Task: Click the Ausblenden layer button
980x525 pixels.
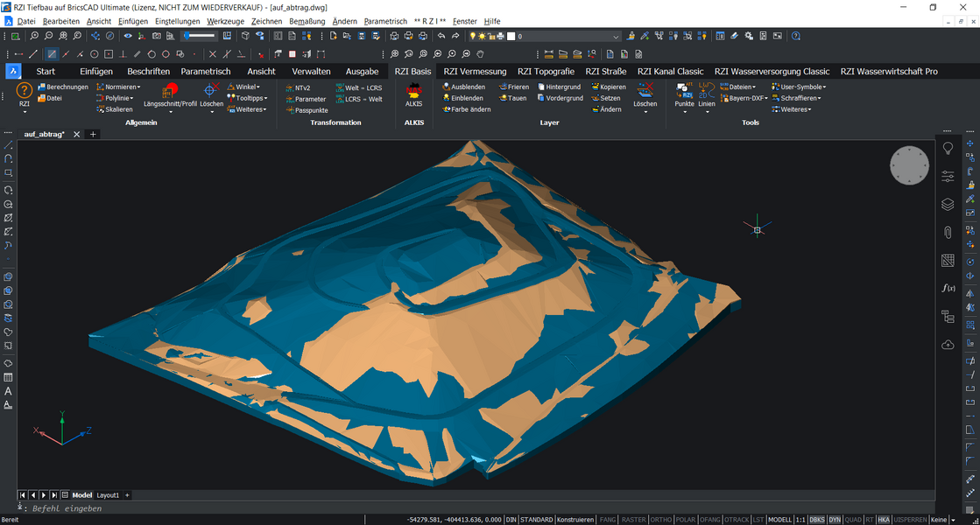Action: (463, 87)
